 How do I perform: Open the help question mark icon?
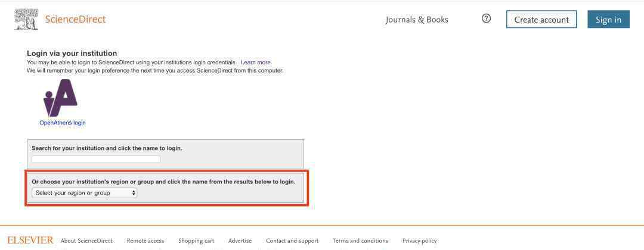(487, 18)
